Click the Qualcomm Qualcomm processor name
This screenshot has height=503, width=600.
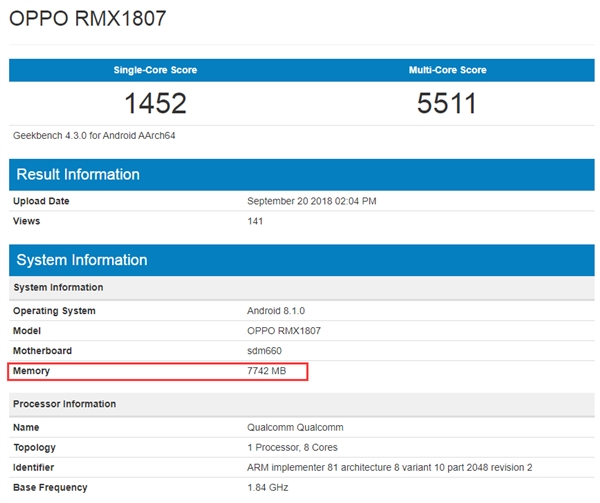296,427
